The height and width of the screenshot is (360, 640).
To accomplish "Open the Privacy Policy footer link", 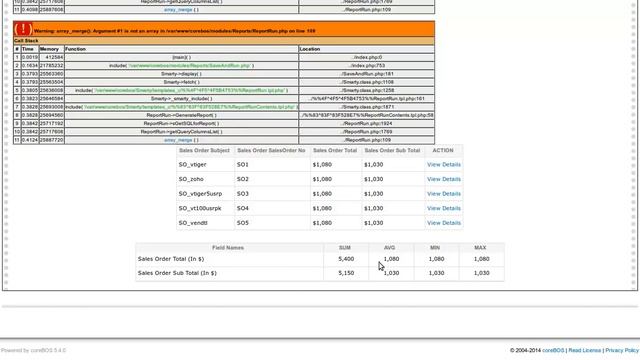I will [622, 350].
